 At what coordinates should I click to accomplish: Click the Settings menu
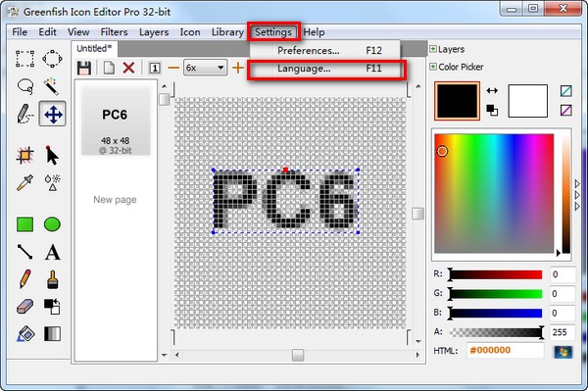273,32
